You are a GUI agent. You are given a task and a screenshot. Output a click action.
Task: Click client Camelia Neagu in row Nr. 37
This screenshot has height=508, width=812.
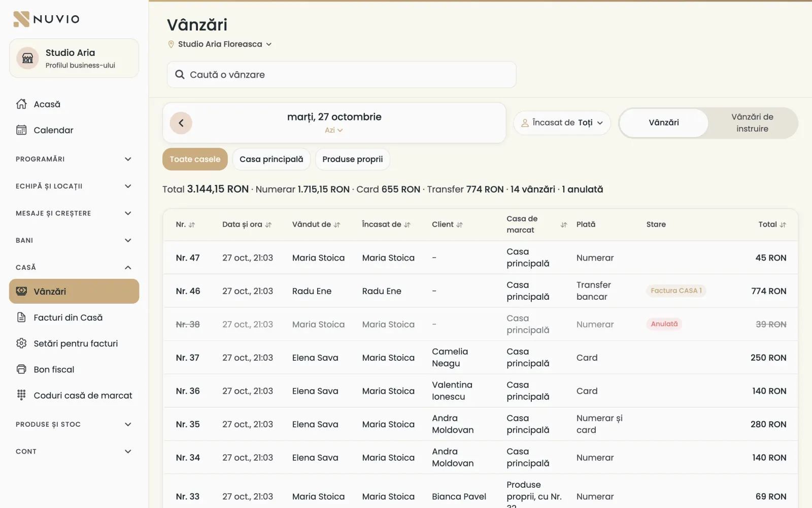(x=450, y=358)
